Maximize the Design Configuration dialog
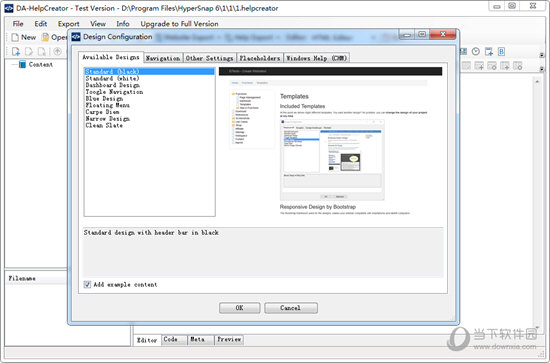Viewport: 550px width, 363px height. [422, 34]
